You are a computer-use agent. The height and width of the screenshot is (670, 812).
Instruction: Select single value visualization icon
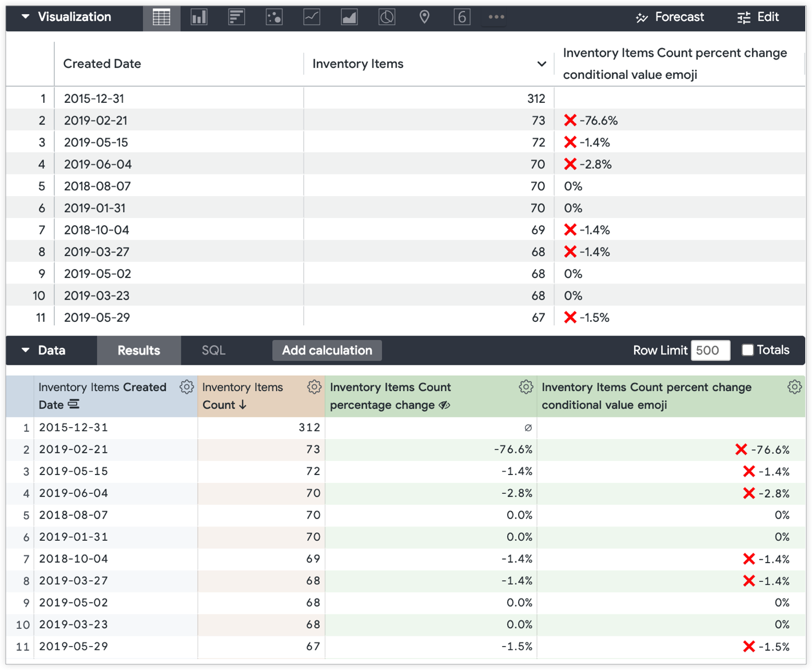tap(462, 17)
